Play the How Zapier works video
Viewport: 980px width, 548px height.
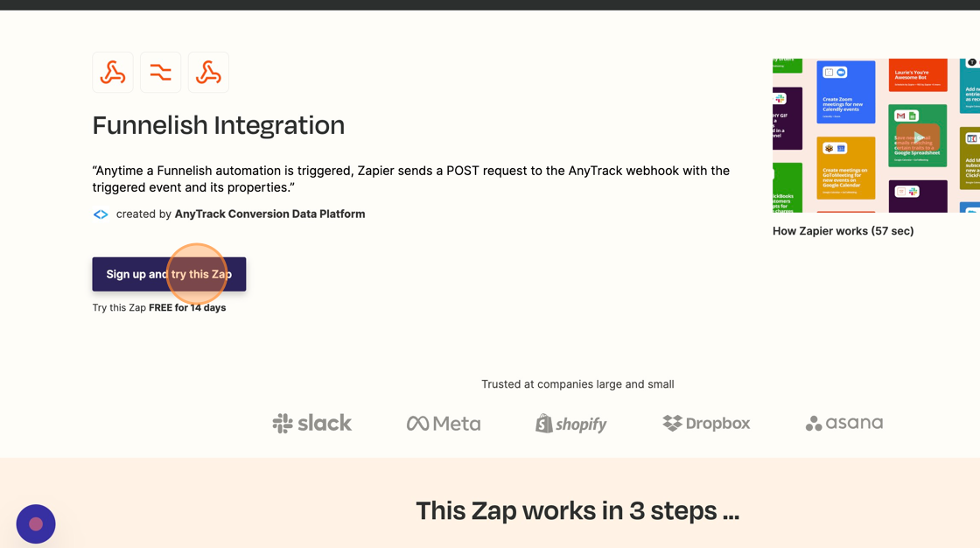tap(918, 137)
